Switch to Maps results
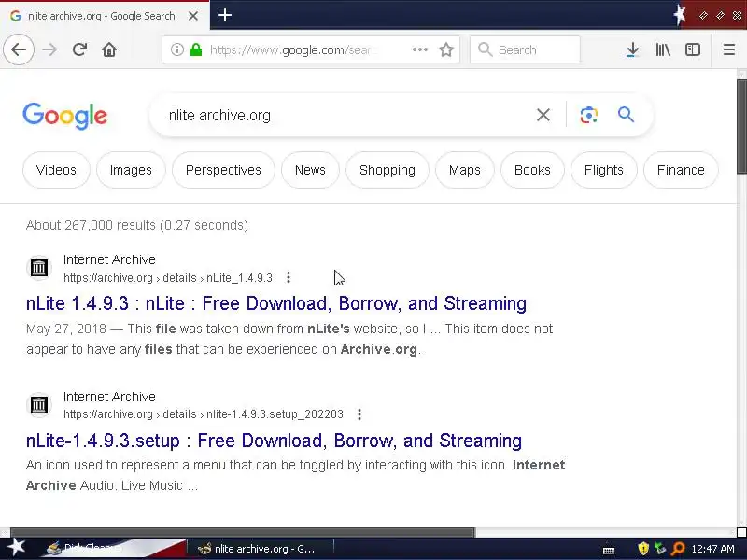 464,170
